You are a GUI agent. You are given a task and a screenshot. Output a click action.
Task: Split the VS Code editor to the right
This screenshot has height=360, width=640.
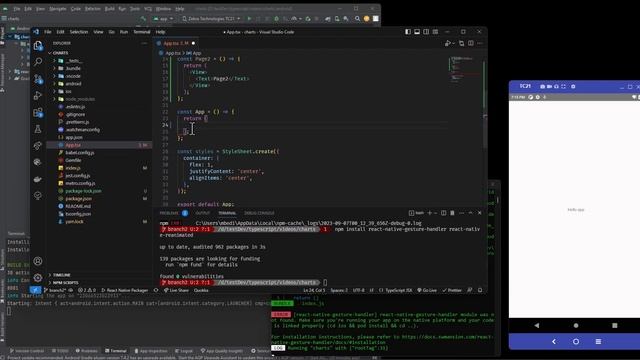tap(471, 43)
